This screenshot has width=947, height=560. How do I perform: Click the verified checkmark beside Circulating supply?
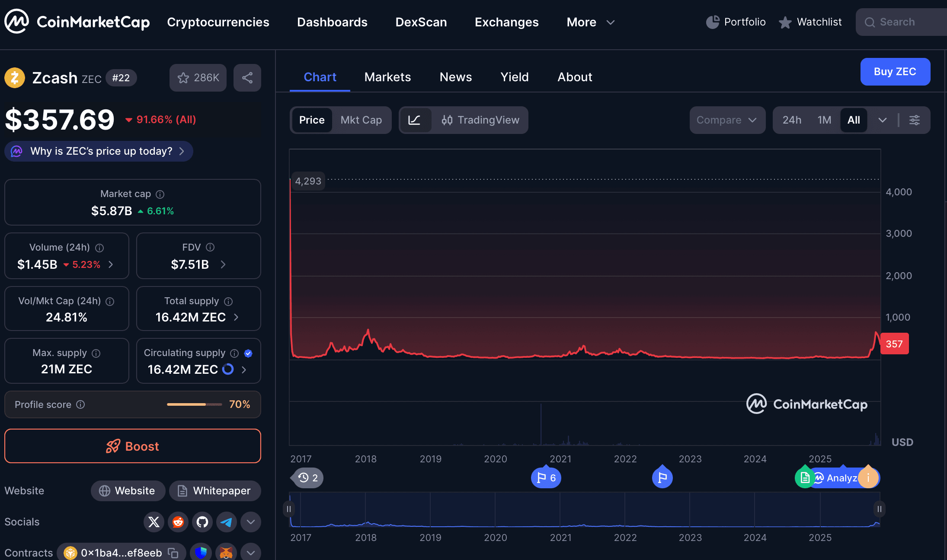(x=248, y=353)
